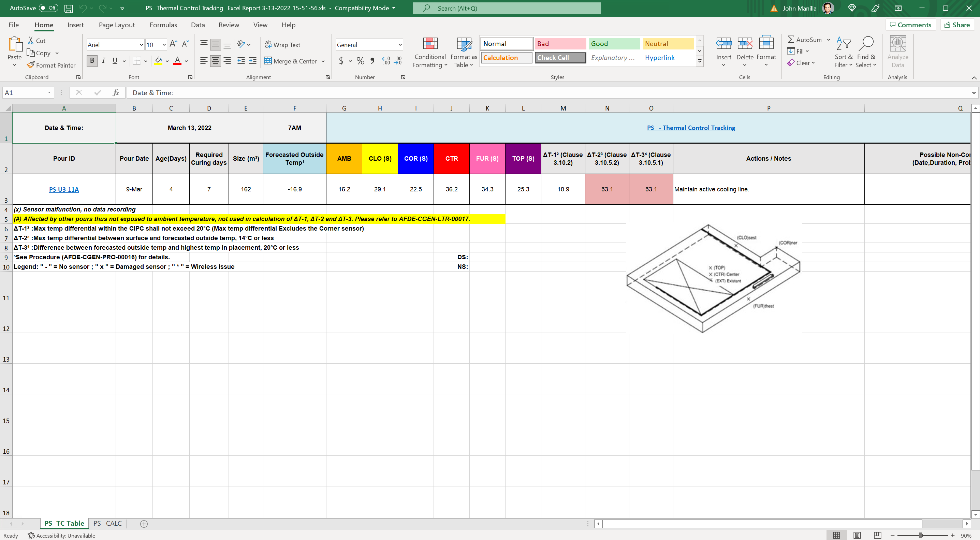Open the font name dropdown
Screen dimensions: 980x540
tap(142, 45)
